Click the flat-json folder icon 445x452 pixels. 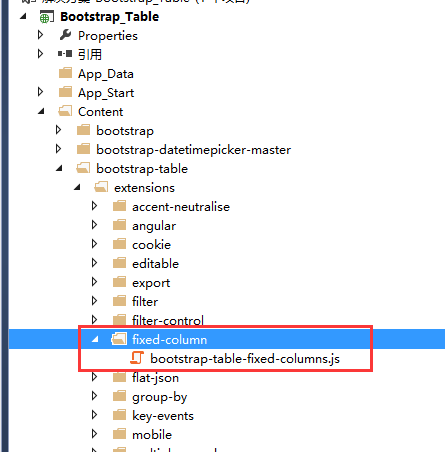tap(119, 377)
